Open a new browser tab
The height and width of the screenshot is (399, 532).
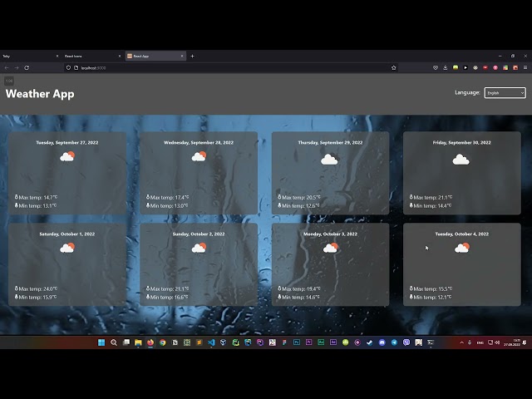point(192,56)
